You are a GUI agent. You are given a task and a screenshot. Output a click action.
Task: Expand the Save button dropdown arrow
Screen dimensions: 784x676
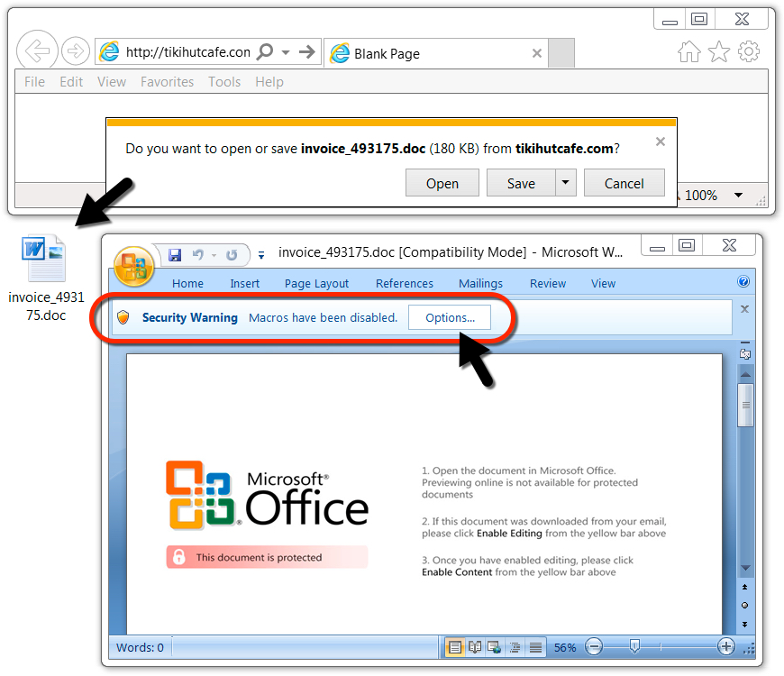tap(566, 182)
